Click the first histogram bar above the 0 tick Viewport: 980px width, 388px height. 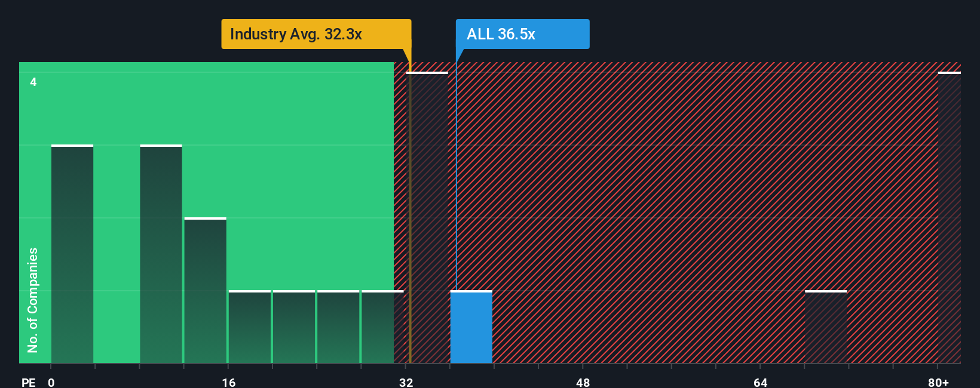(72, 254)
